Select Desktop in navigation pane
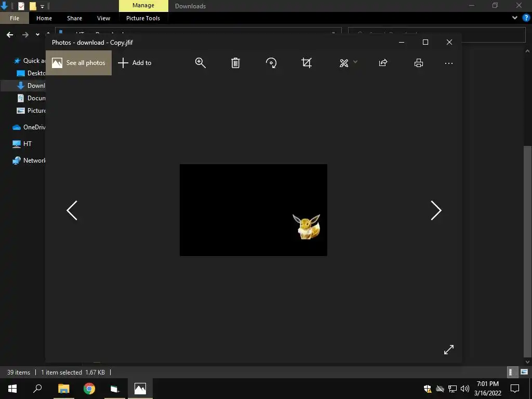This screenshot has width=532, height=399. coord(31,73)
